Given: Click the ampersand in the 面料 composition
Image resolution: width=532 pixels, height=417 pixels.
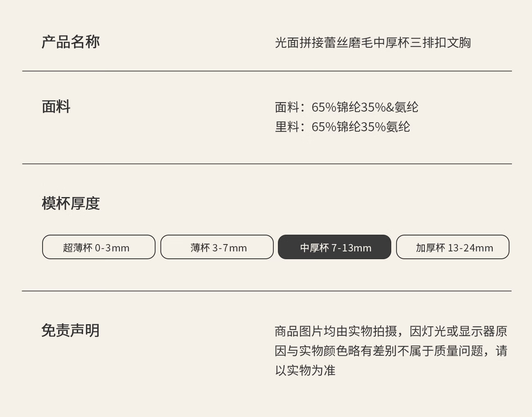Looking at the screenshot, I should pyautogui.click(x=390, y=107).
